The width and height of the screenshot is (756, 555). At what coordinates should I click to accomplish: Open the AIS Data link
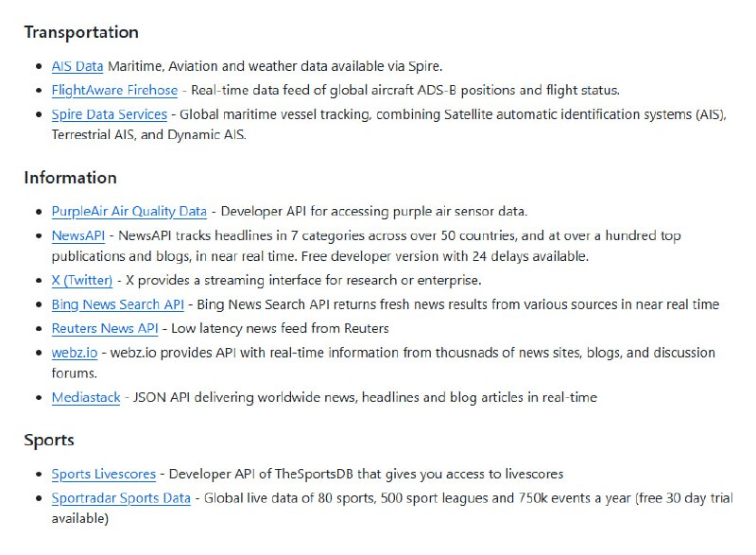(77, 66)
